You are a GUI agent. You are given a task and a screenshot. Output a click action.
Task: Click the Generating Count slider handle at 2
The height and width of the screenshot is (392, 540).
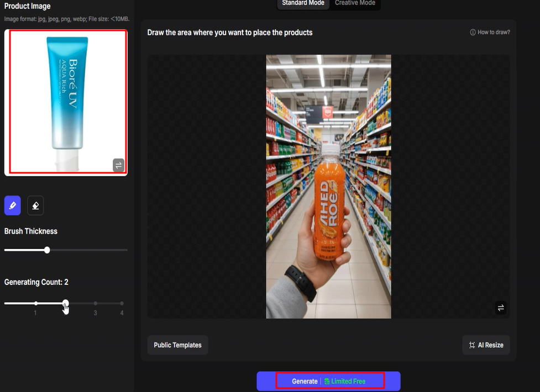(65, 303)
